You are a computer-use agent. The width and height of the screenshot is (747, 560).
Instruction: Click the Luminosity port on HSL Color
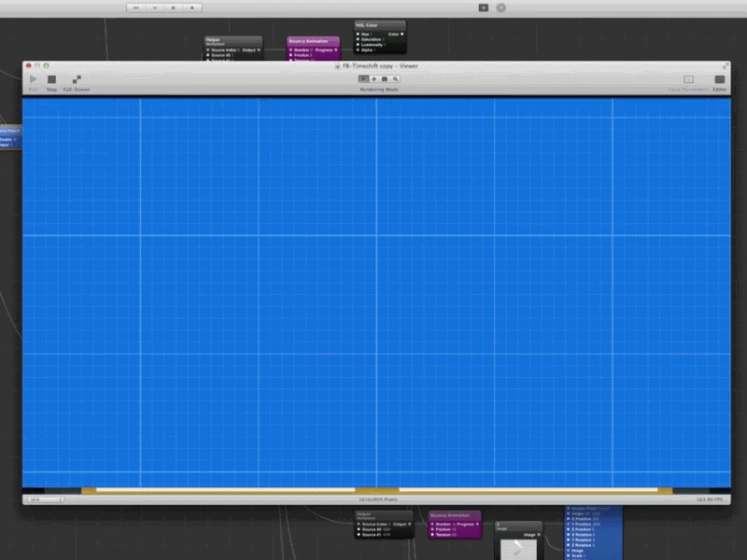[x=358, y=45]
